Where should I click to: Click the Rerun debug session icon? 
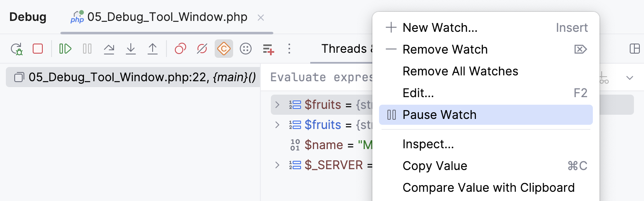17,49
